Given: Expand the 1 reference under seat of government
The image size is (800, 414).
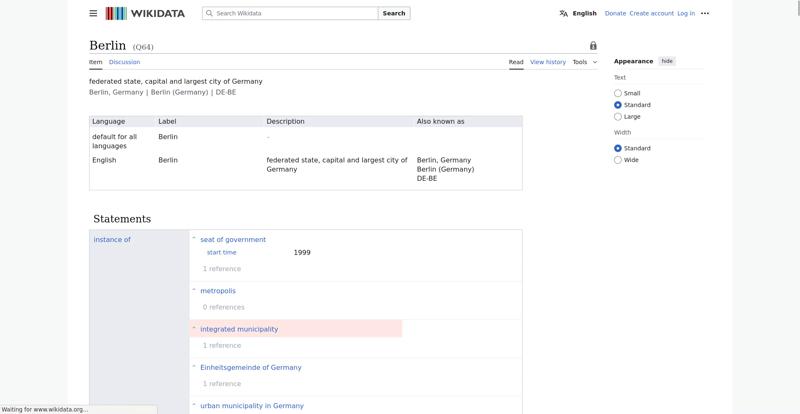Looking at the screenshot, I should tap(221, 269).
